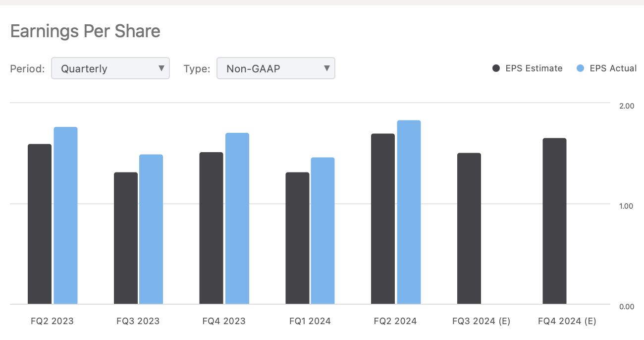Select the FQ2 2024 EPS Estimate bar
This screenshot has height=340, width=644.
(383, 219)
